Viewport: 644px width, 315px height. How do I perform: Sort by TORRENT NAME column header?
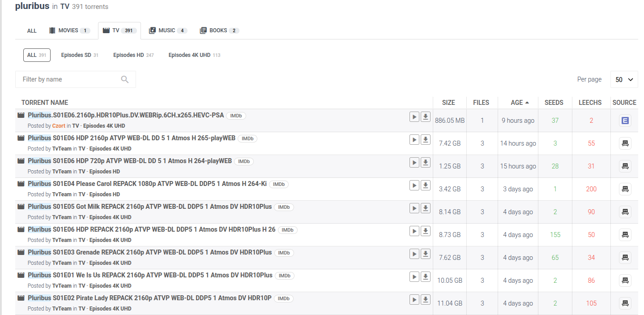pos(45,103)
